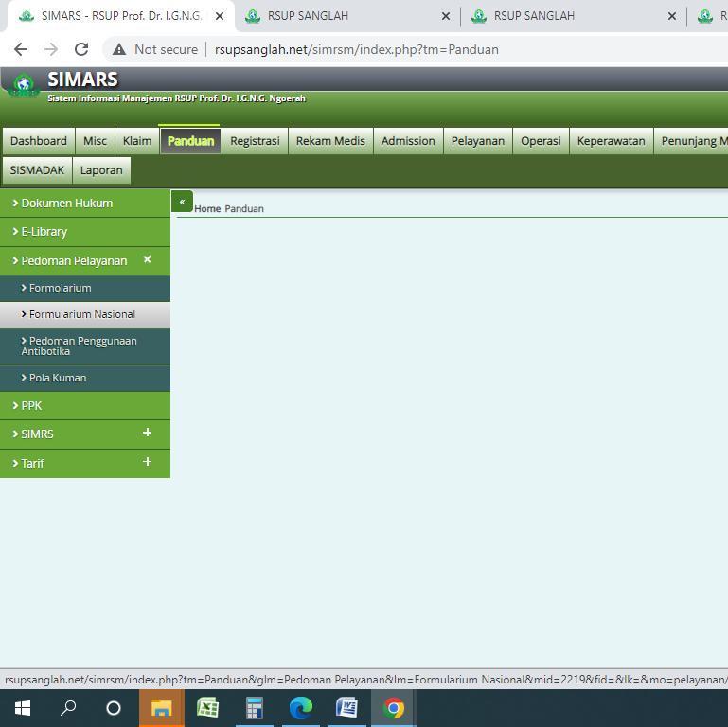The image size is (728, 727).
Task: Open the Dashboard menu
Action: [x=39, y=141]
